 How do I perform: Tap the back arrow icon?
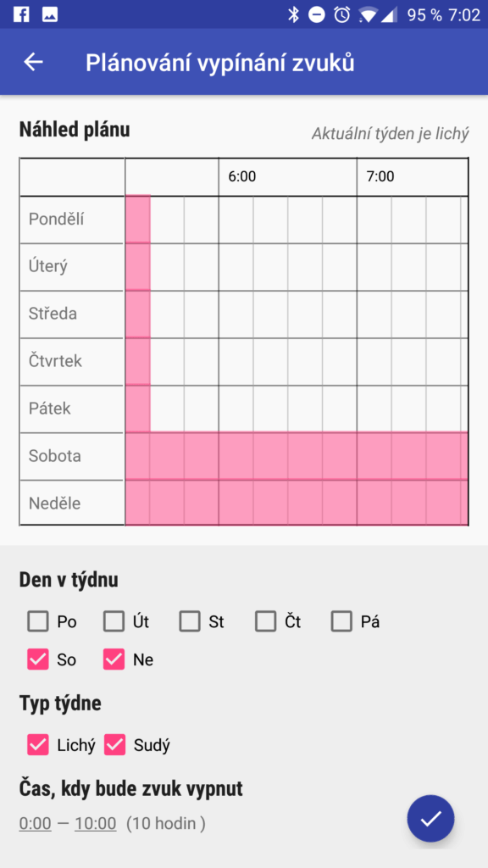point(33,62)
